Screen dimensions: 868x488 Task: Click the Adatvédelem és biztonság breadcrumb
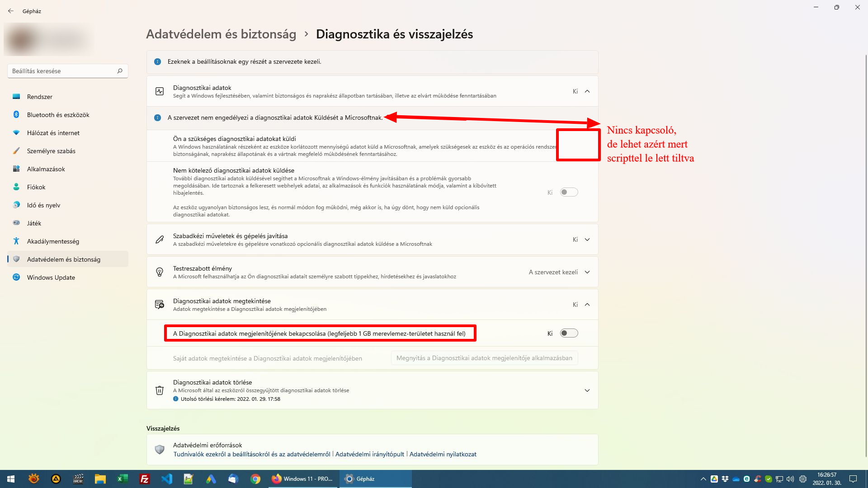(221, 34)
